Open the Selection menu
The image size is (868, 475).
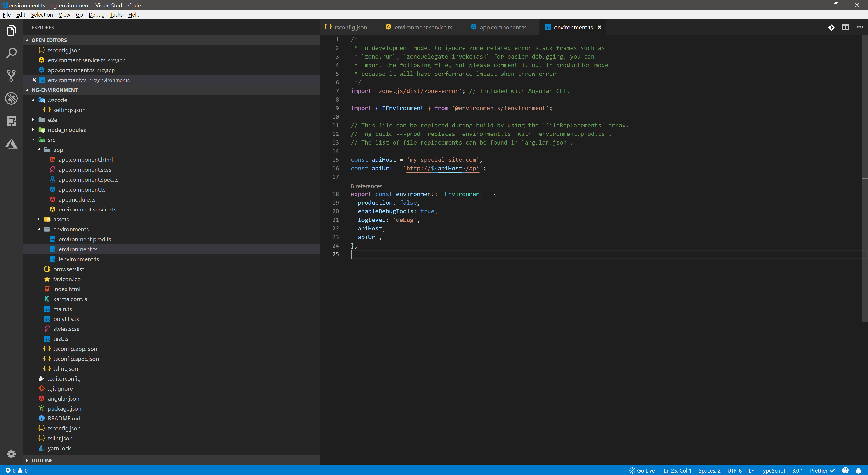coord(42,14)
